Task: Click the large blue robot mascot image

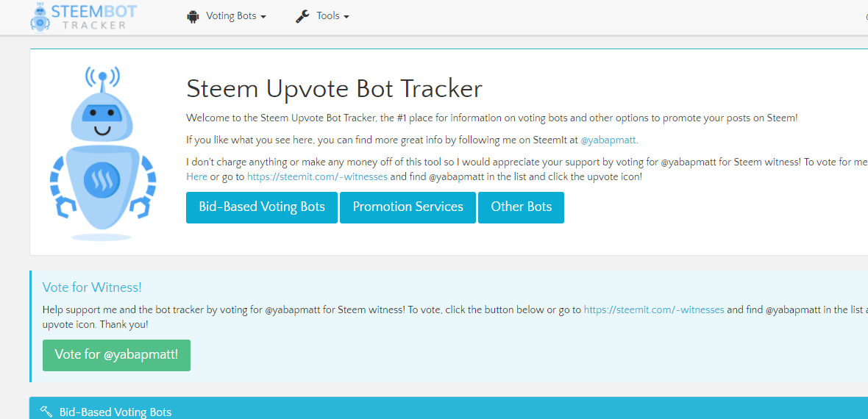Action: click(103, 154)
